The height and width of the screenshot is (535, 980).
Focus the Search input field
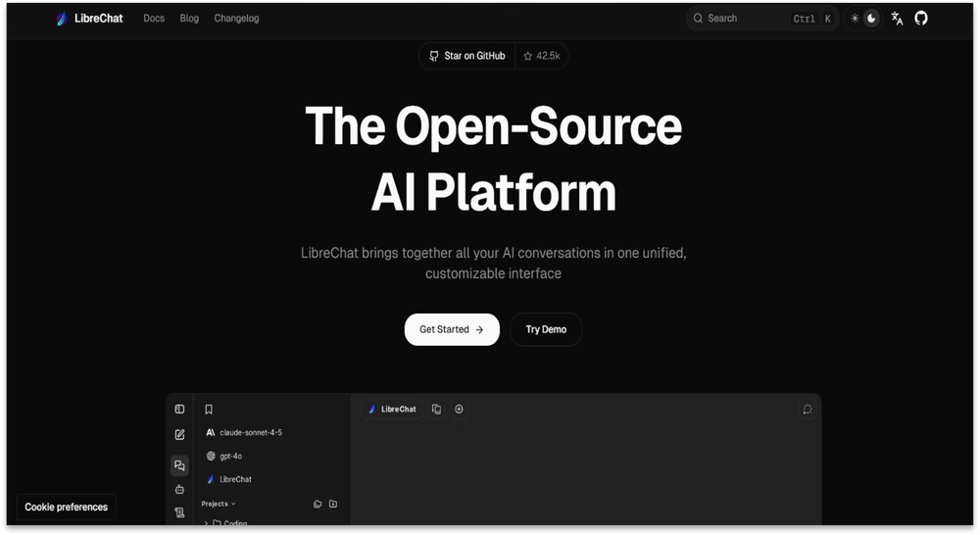pos(761,19)
